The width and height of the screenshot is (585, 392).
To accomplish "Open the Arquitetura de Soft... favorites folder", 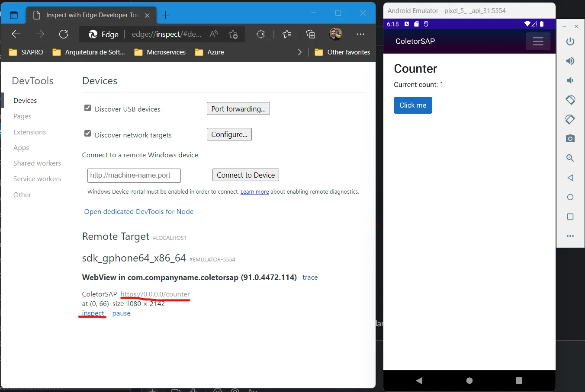I will [x=88, y=52].
